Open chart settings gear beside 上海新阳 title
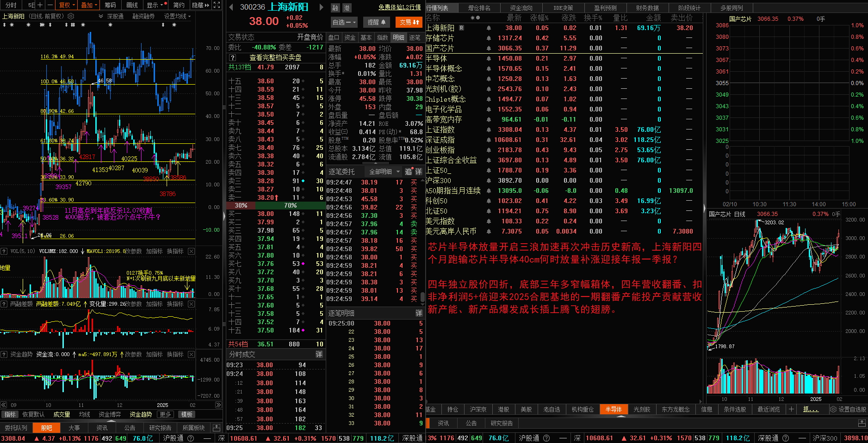 pyautogui.click(x=71, y=16)
